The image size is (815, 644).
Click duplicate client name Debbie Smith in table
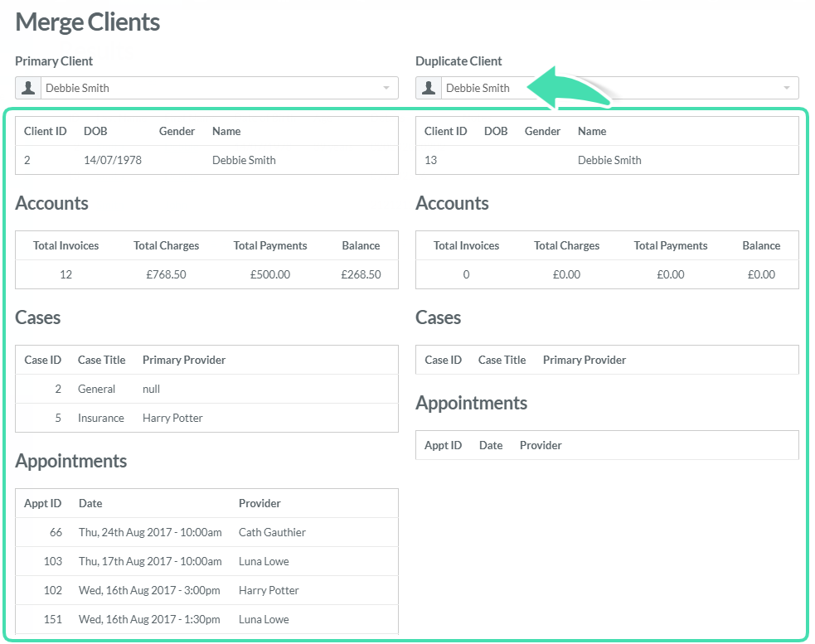(609, 160)
